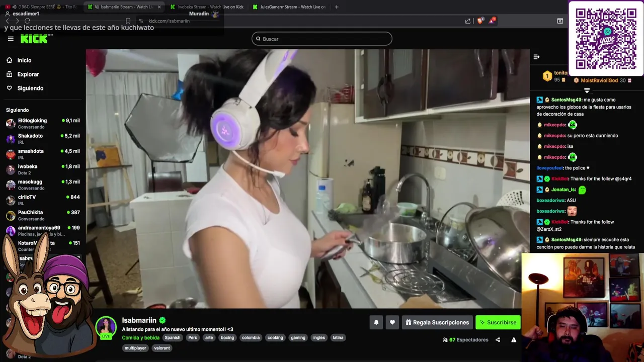Screen dimensions: 644x362
Task: Go to Inicio in the sidebar
Action: [24, 60]
